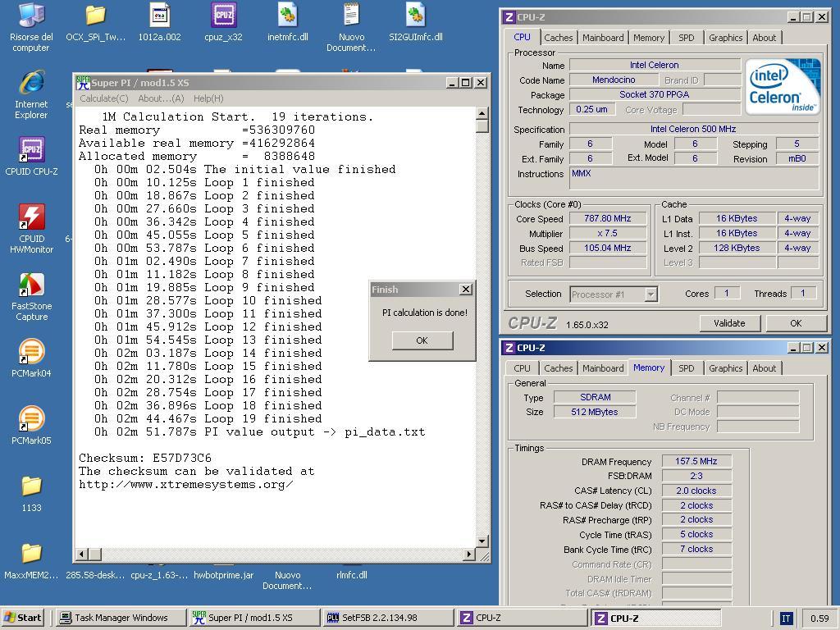The height and width of the screenshot is (630, 840).
Task: Open About tab in the lower CPU-Z window
Action: point(764,368)
